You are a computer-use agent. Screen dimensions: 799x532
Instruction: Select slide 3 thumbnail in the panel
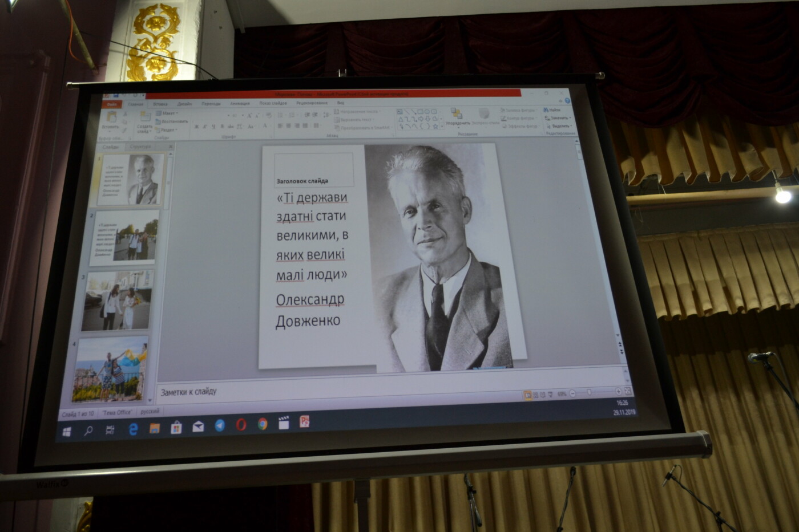point(117,301)
